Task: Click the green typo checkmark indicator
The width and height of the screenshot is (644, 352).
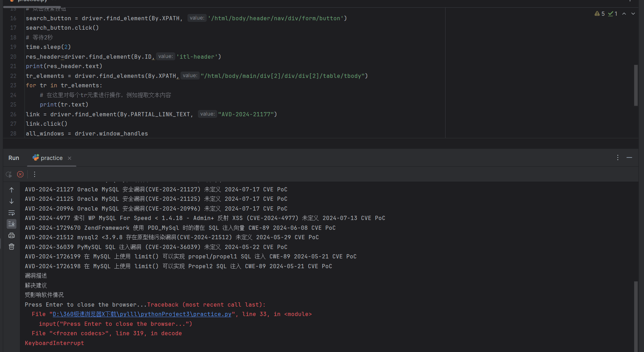Action: tap(613, 14)
